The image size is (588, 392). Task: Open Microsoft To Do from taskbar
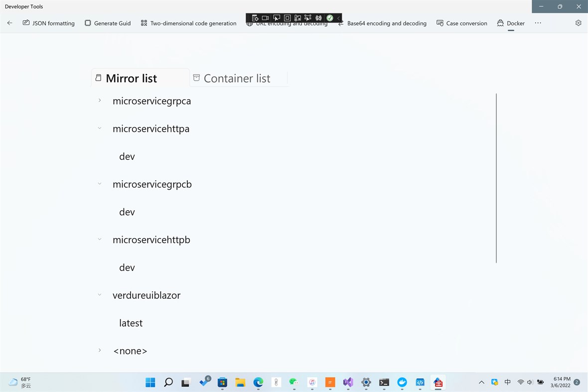point(204,382)
